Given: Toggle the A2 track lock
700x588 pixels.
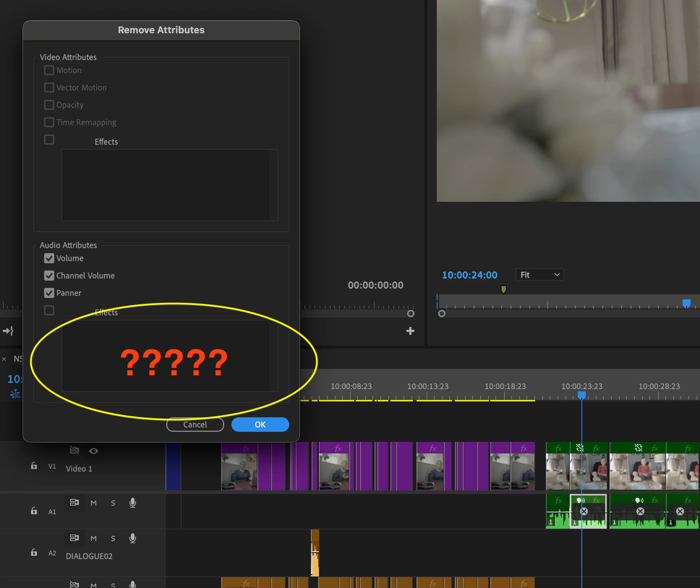Looking at the screenshot, I should click(x=34, y=553).
